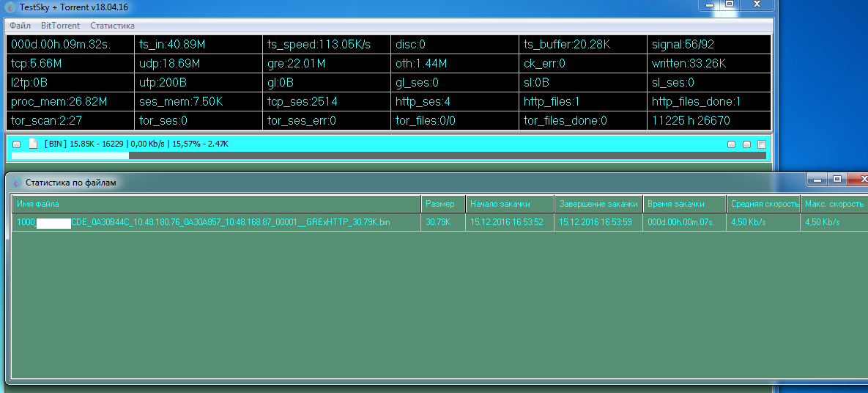Maximize the main TestSky window
The width and height of the screenshot is (868, 393).
point(729,4)
